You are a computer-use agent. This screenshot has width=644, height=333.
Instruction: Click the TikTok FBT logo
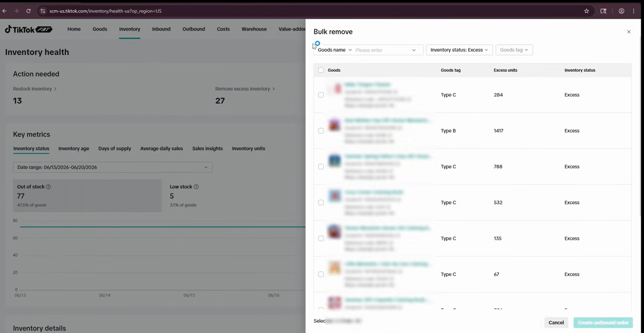tap(29, 29)
